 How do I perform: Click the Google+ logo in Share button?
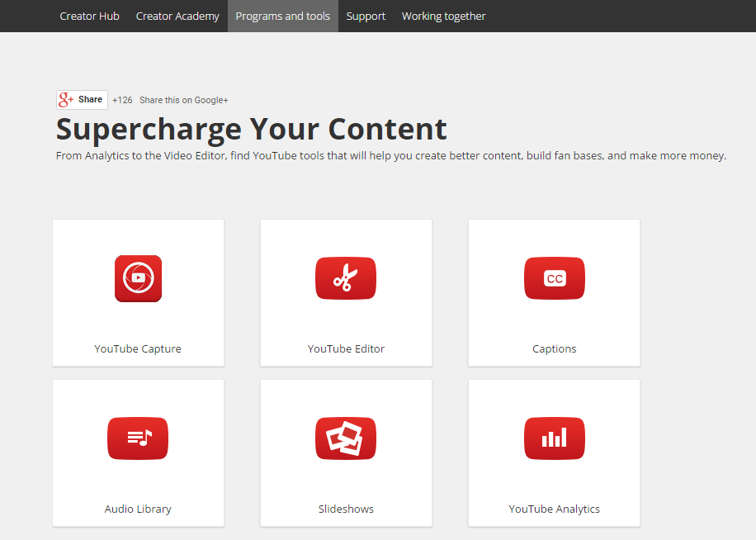pyautogui.click(x=67, y=100)
